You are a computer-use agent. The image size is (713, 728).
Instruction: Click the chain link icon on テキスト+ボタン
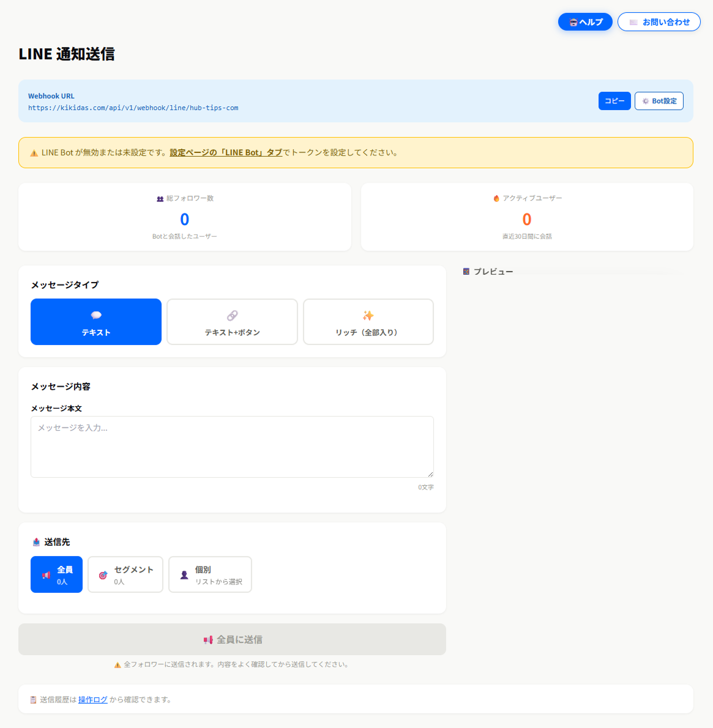coord(232,315)
